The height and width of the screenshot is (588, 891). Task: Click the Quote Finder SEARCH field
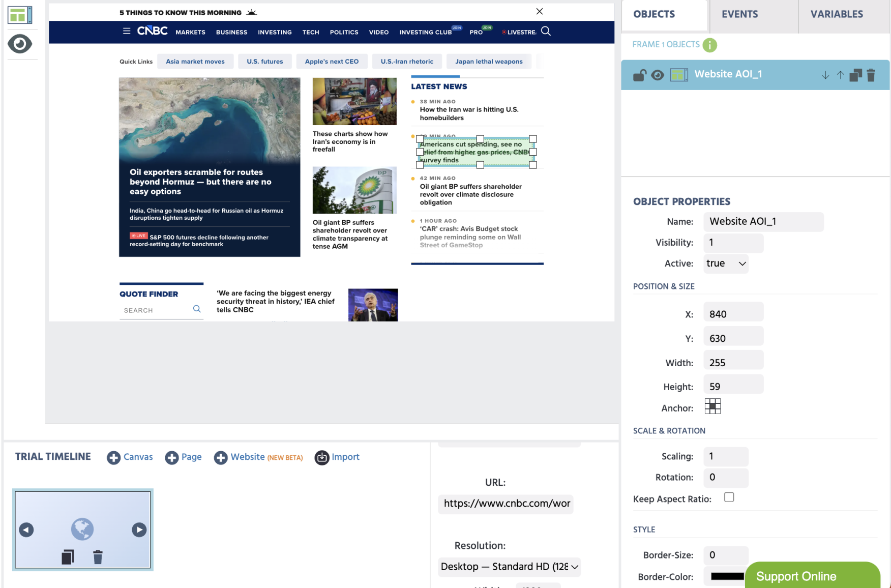[156, 310]
